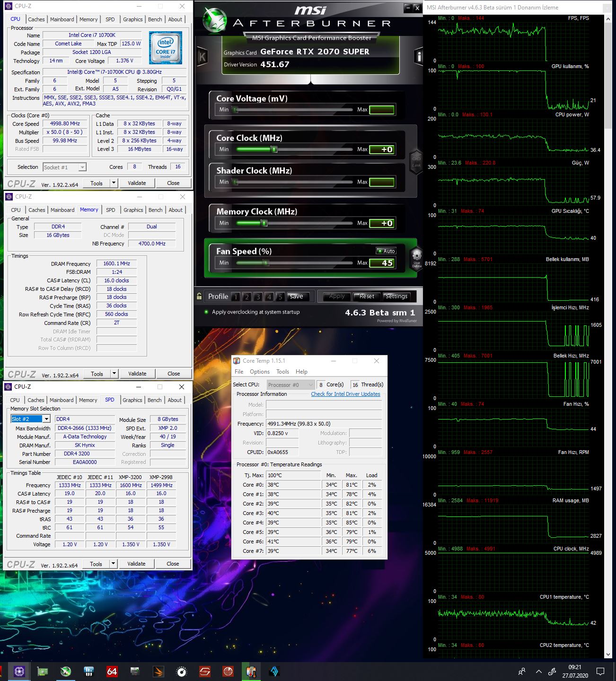Screen dimensions: 616x681
Task: Click the Fan Speed 45 value field
Action: coord(382,263)
